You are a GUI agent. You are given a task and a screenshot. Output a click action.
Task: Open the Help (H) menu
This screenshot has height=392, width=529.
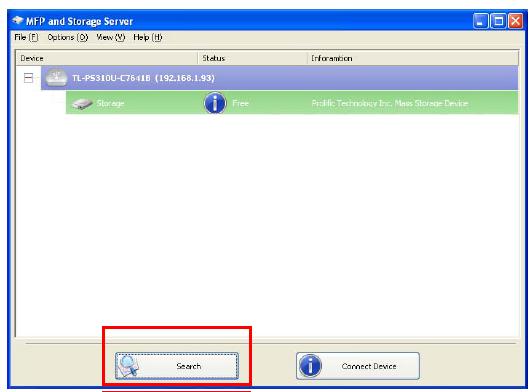(148, 37)
